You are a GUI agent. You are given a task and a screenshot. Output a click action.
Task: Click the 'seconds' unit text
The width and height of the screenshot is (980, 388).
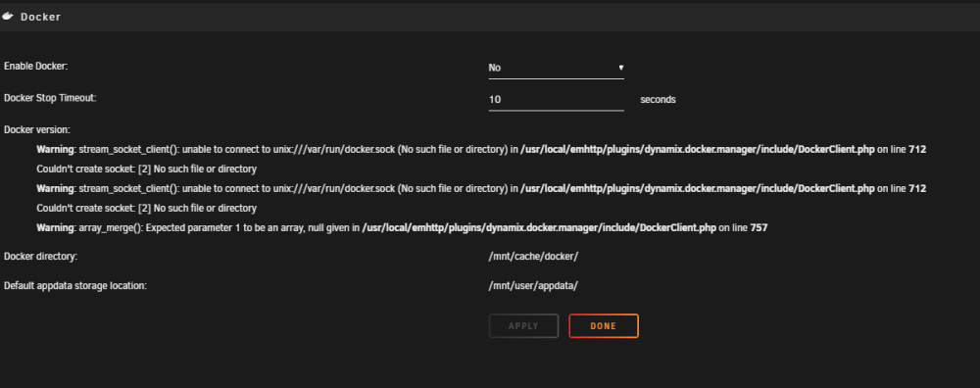click(x=658, y=99)
